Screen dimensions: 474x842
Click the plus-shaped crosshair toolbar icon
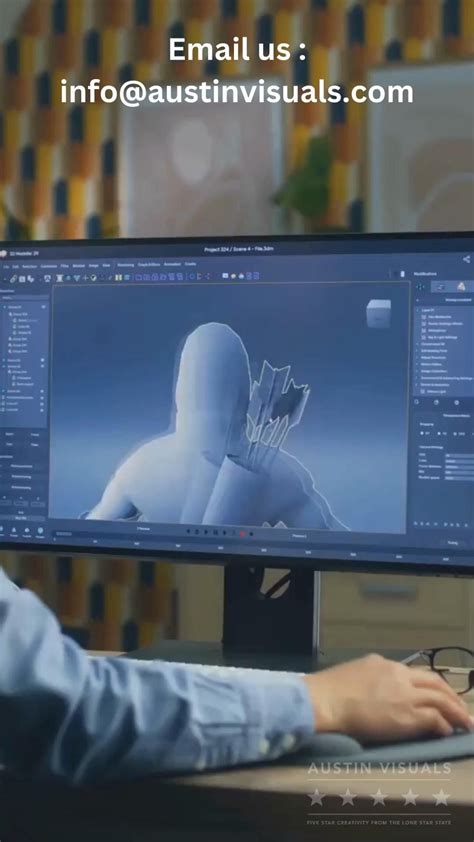click(85, 278)
